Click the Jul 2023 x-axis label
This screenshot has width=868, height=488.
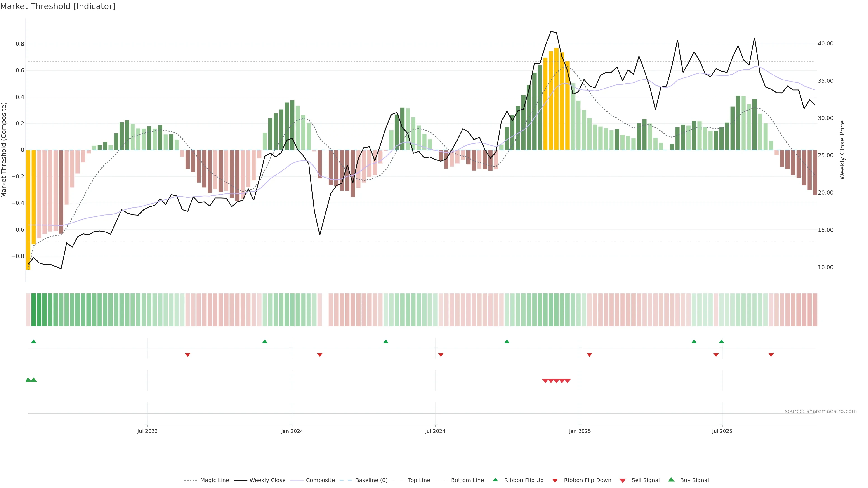click(x=147, y=431)
